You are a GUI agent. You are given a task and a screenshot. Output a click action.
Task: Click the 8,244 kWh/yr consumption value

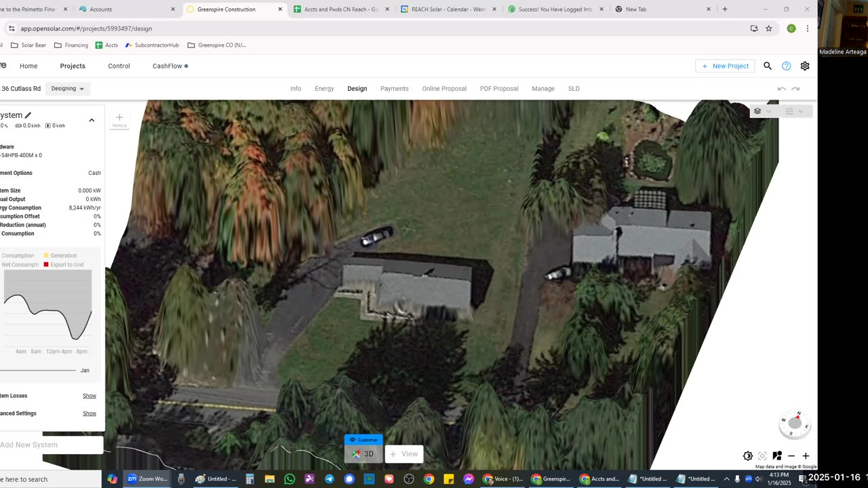(x=85, y=208)
